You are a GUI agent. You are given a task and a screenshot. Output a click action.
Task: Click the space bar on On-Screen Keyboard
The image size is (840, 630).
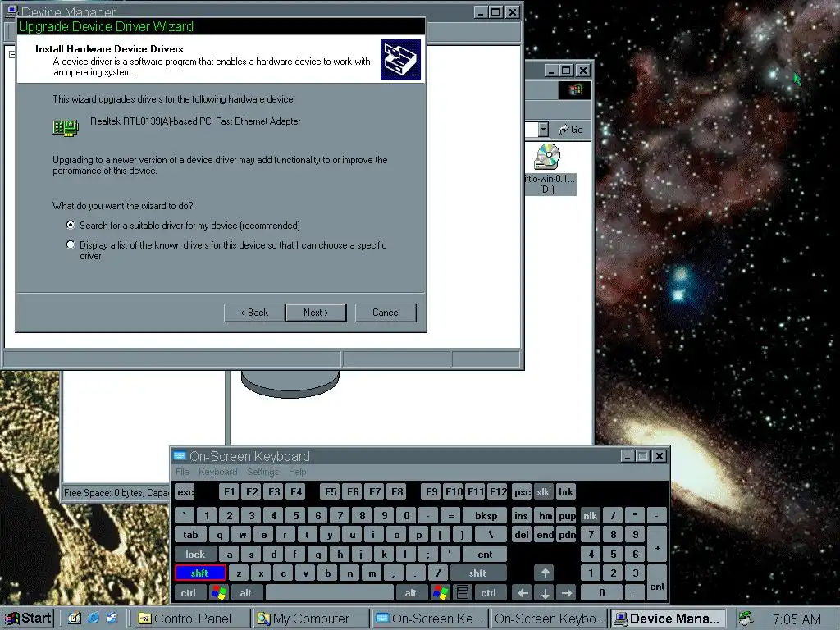pos(330,592)
